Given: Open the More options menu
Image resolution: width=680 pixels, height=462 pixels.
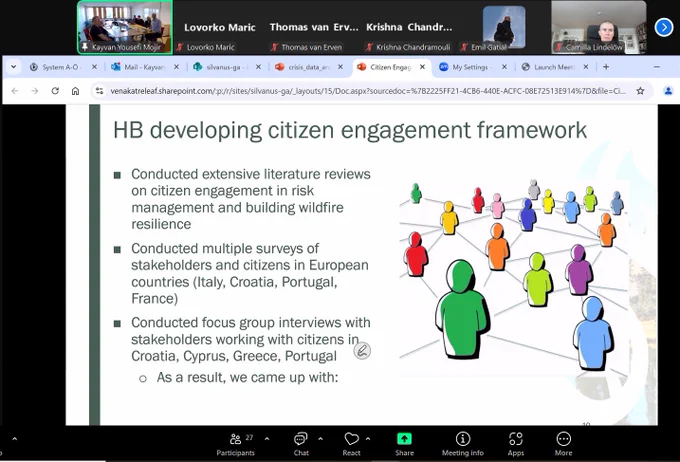Looking at the screenshot, I should pyautogui.click(x=563, y=444).
